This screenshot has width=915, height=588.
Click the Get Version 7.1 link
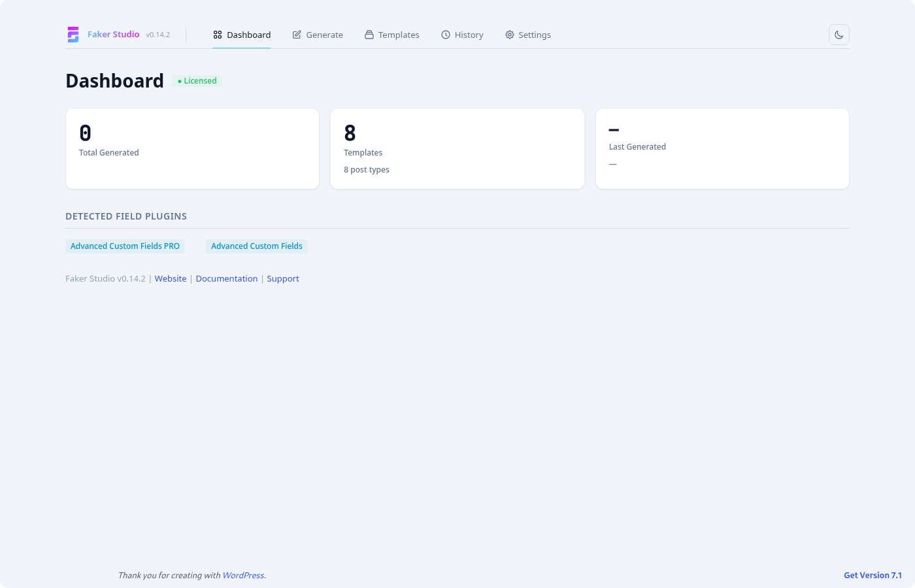(x=873, y=576)
